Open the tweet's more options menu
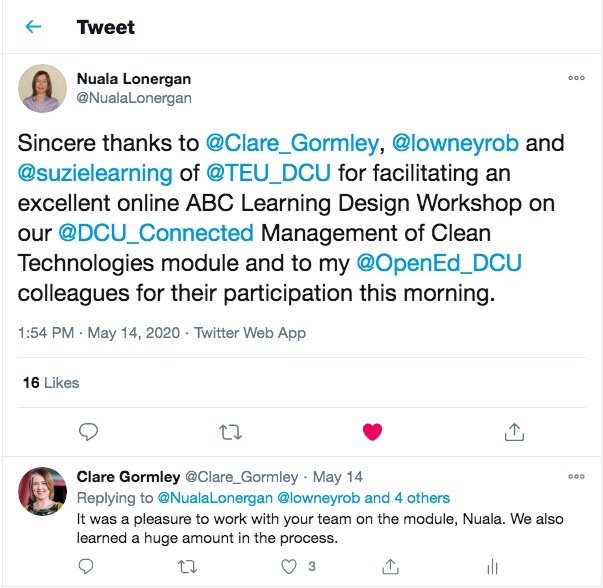The width and height of the screenshot is (603, 588). click(576, 78)
